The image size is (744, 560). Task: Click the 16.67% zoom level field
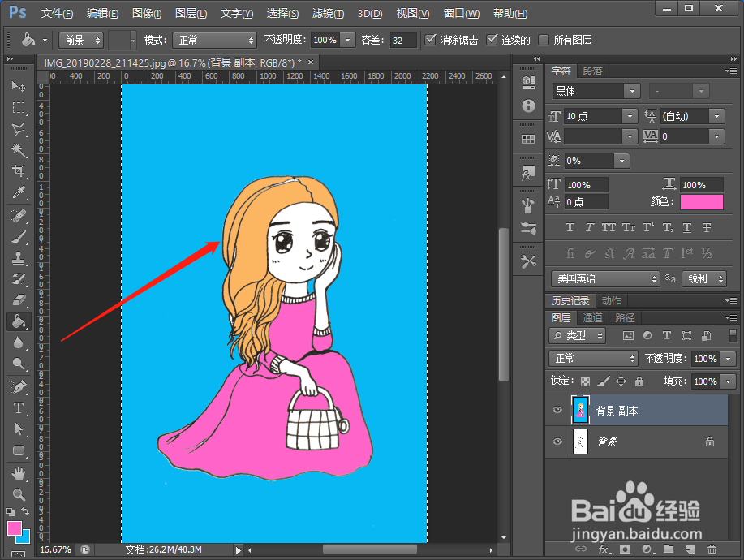(55, 549)
